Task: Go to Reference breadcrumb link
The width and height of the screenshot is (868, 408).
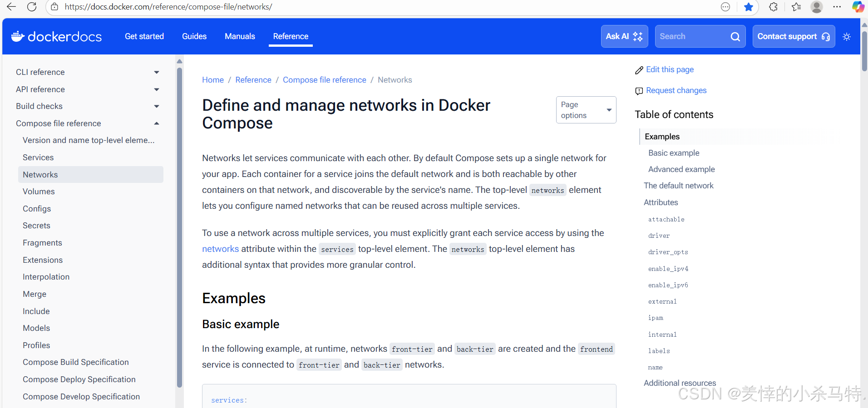Action: click(253, 80)
